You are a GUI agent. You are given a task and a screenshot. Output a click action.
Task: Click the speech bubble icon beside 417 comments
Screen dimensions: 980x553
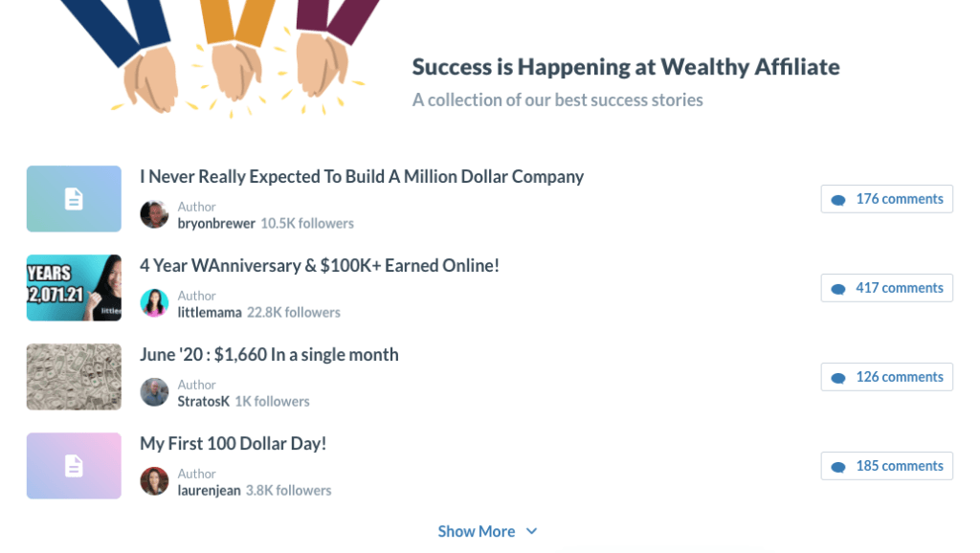tap(838, 289)
